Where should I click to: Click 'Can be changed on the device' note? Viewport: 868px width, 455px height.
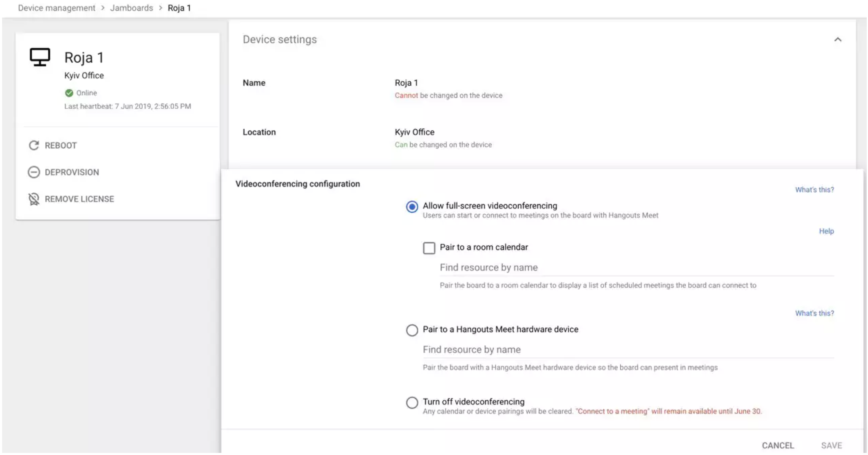coord(443,144)
